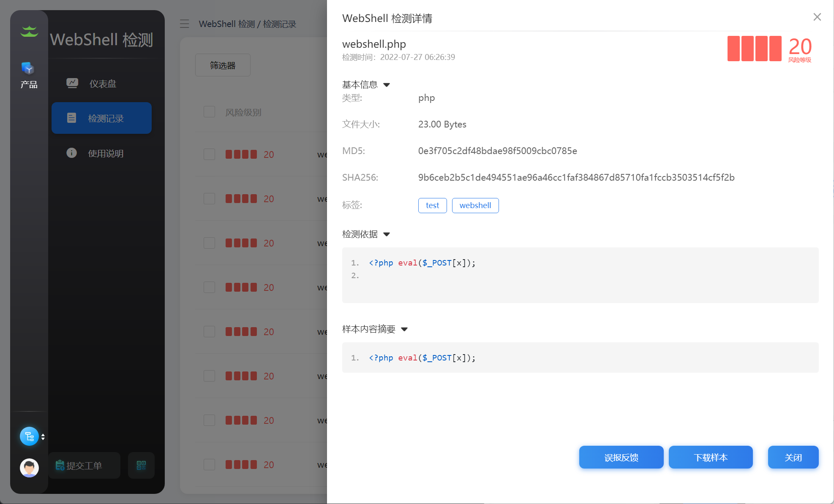Click the webshell tag

[x=475, y=206]
